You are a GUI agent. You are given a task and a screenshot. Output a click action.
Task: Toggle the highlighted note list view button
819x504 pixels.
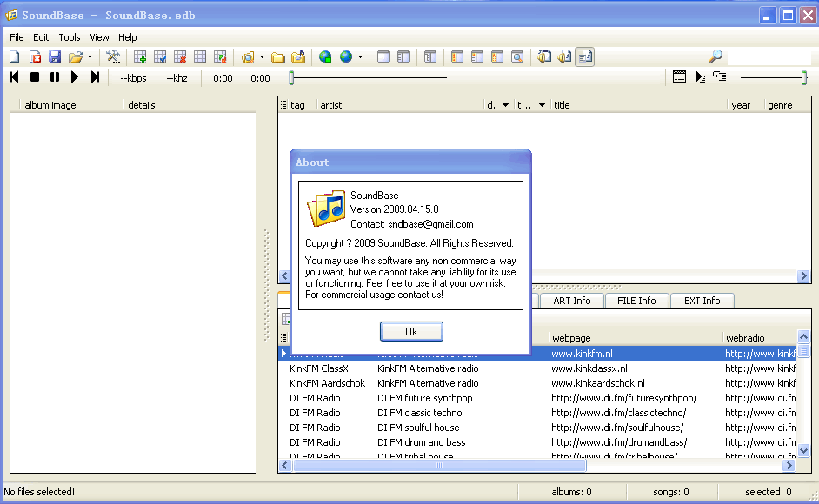[584, 57]
